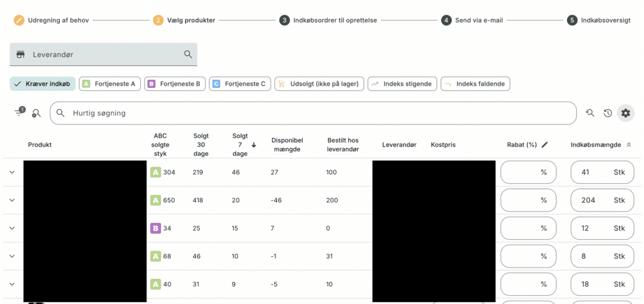The width and height of the screenshot is (644, 304).
Task: Enable the Fortjeneste B filter
Action: point(174,84)
